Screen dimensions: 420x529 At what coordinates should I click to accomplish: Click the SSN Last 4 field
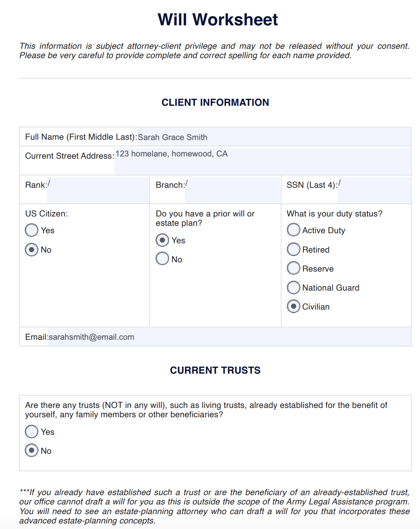(x=374, y=190)
